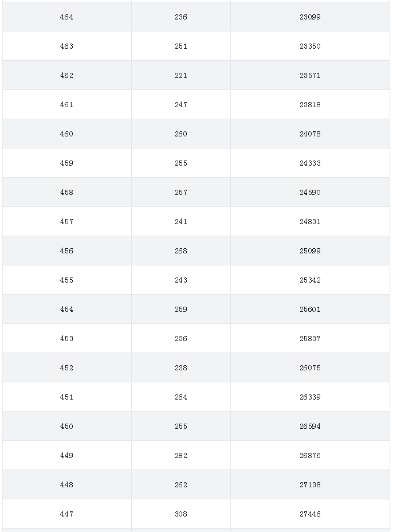Select the cumulative value 27138
Screen dimensions: 393x532
tap(310, 484)
